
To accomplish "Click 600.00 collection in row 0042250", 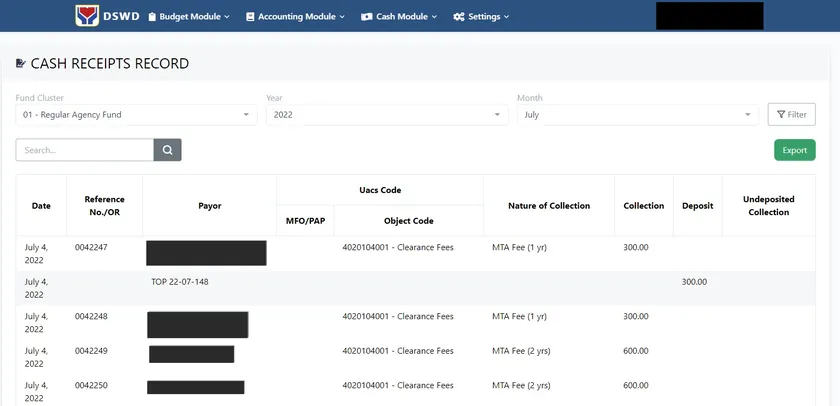I will tap(636, 385).
